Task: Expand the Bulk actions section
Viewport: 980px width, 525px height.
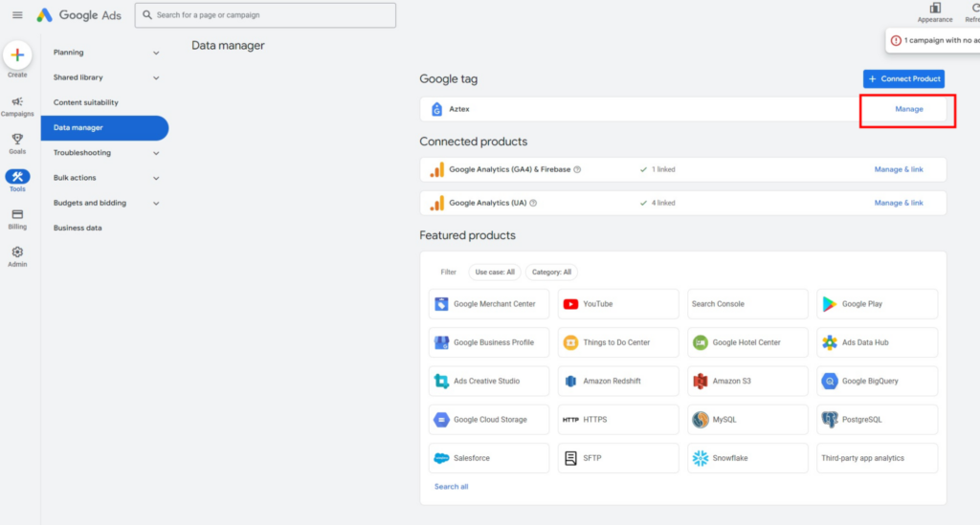Action: coord(105,178)
